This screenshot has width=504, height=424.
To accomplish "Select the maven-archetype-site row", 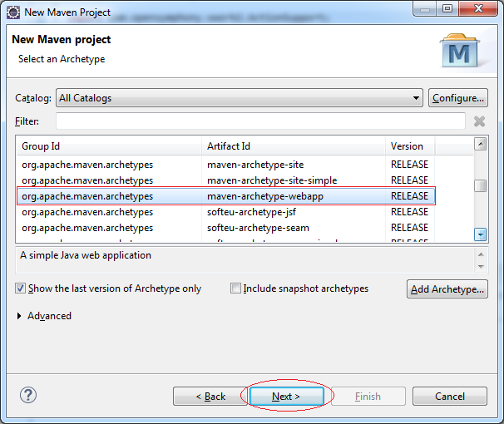I will click(226, 165).
